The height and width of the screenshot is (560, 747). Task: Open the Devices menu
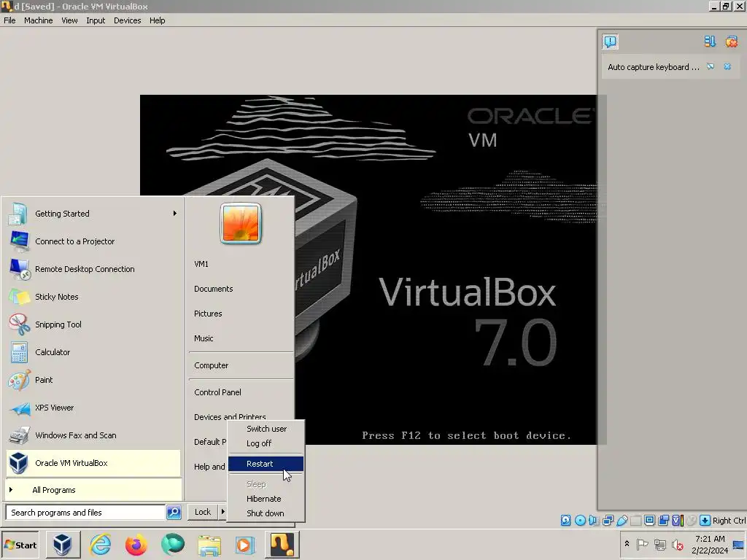point(127,20)
